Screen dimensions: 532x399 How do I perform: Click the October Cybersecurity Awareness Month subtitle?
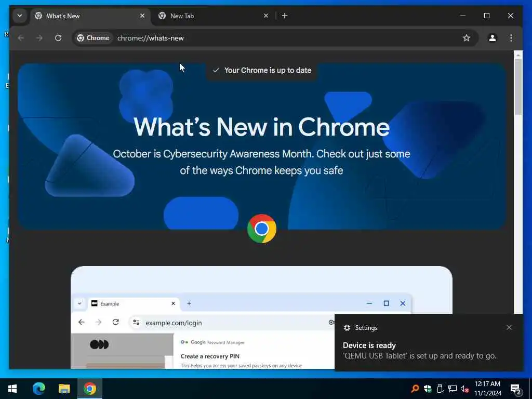(262, 162)
